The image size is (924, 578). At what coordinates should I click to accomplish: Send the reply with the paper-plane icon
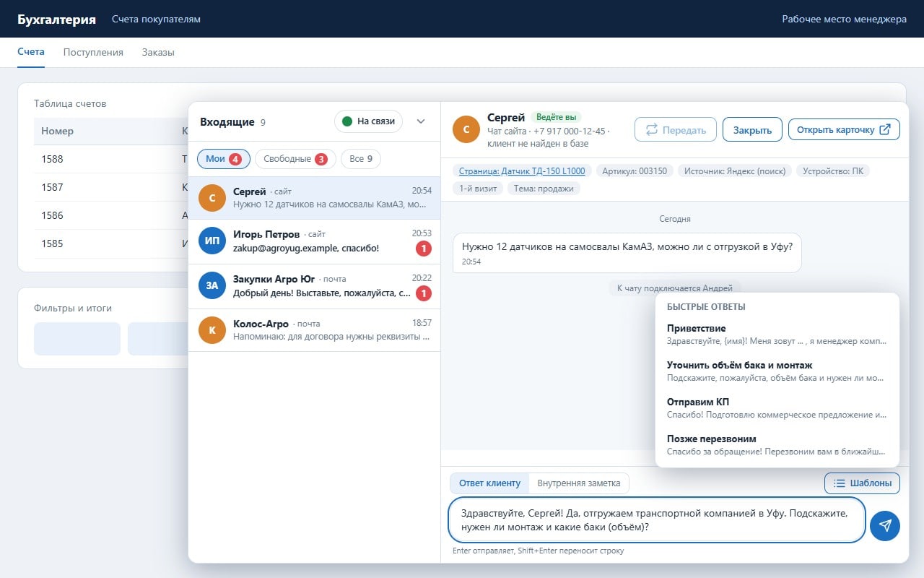pos(885,526)
